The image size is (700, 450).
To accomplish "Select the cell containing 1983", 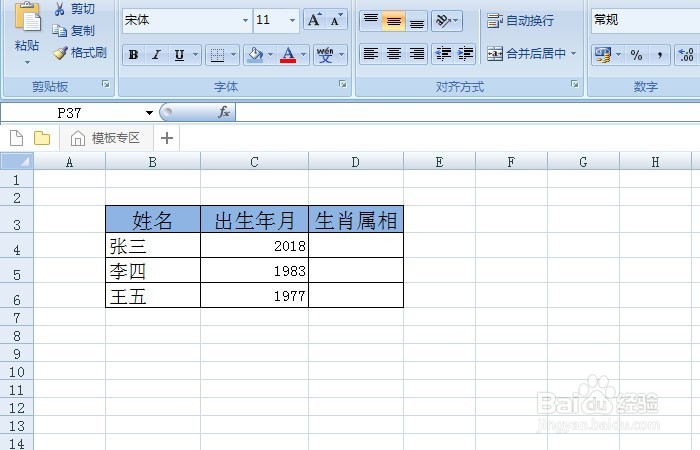I will (254, 271).
